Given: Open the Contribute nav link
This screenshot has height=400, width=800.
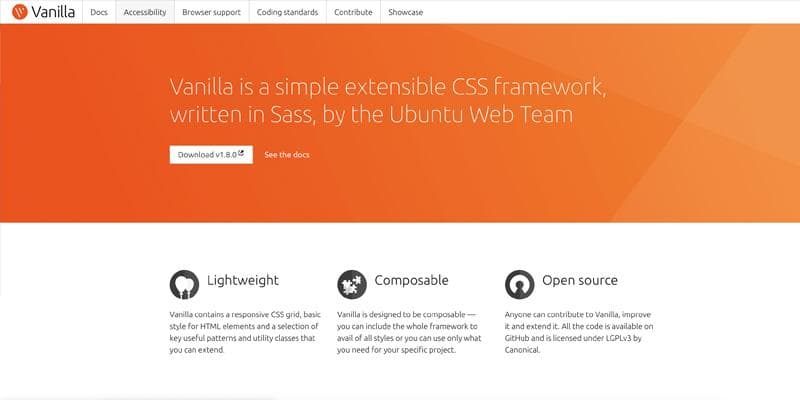Looking at the screenshot, I should pos(353,12).
